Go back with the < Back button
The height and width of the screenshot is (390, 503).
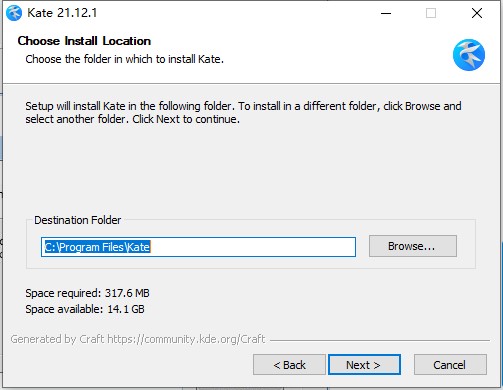[289, 365]
